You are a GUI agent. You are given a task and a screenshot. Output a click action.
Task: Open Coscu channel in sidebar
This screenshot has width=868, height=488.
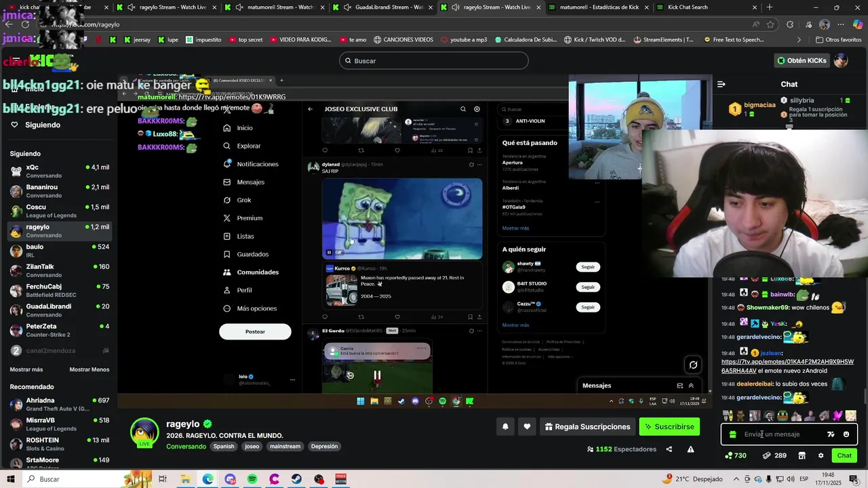point(60,211)
